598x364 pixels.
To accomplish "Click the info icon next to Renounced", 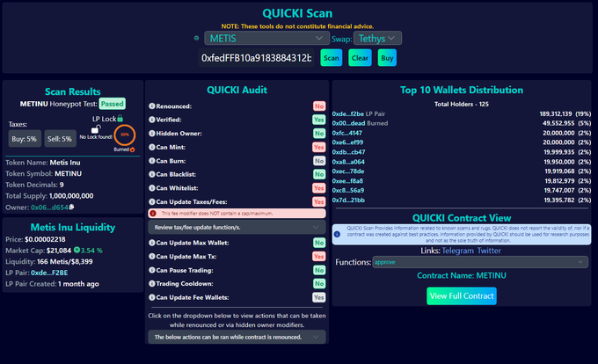I will pyautogui.click(x=152, y=106).
